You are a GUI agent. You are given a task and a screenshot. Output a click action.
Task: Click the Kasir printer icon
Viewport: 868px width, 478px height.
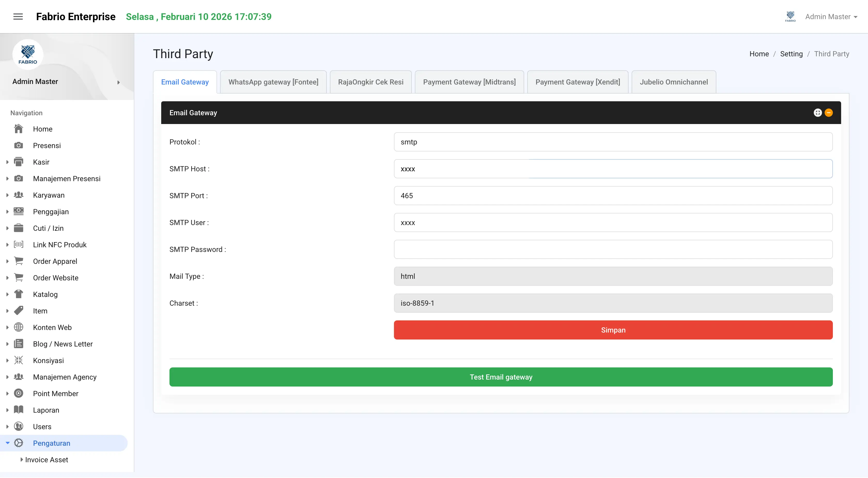coord(19,162)
